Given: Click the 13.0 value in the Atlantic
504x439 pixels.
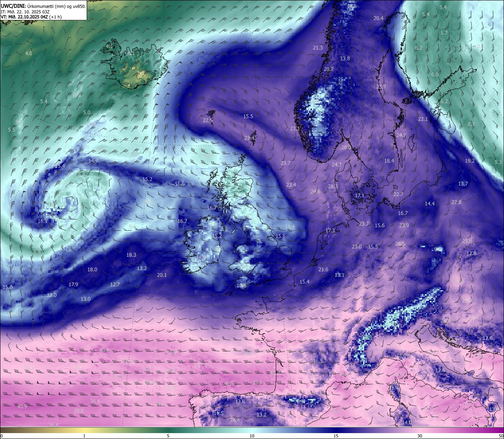Looking at the screenshot, I should (85, 299).
